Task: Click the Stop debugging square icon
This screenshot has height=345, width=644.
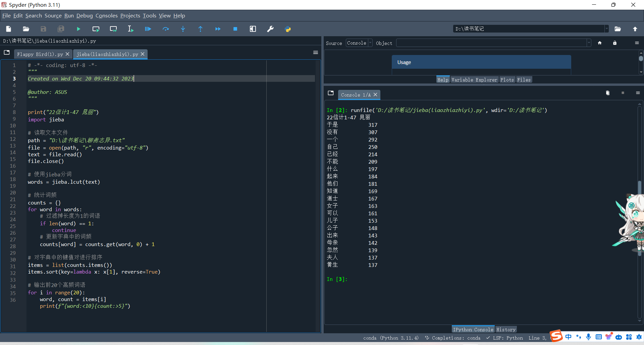Action: tap(235, 29)
